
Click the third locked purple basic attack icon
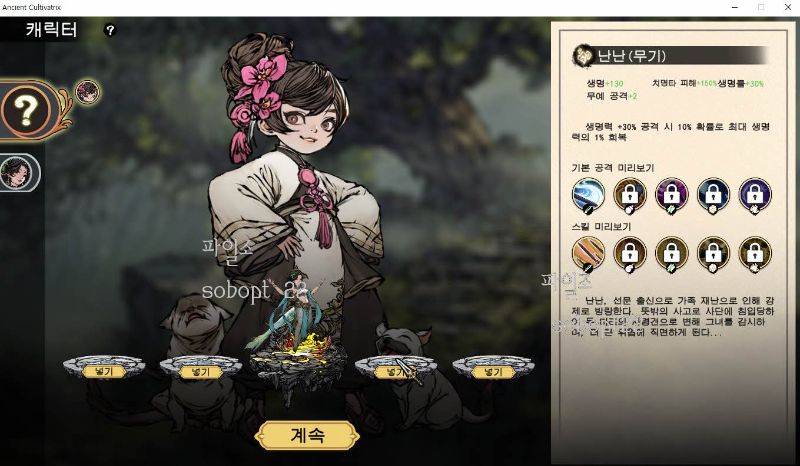coord(671,194)
